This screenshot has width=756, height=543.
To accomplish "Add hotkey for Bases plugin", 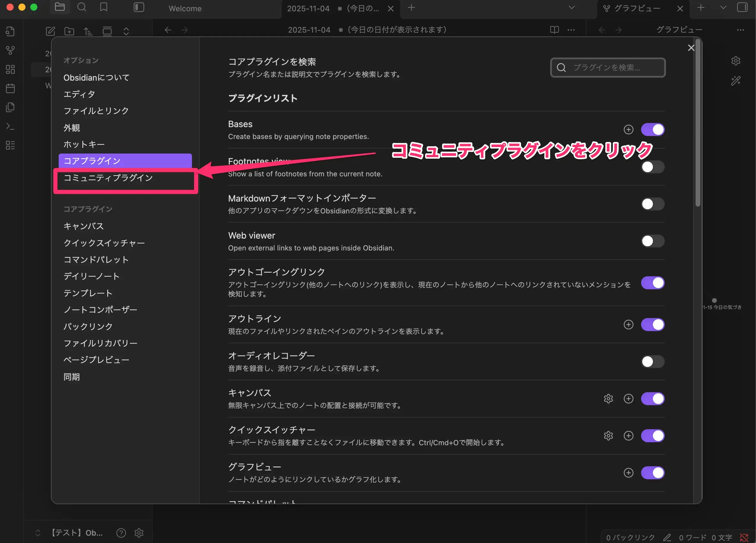I will (x=628, y=130).
